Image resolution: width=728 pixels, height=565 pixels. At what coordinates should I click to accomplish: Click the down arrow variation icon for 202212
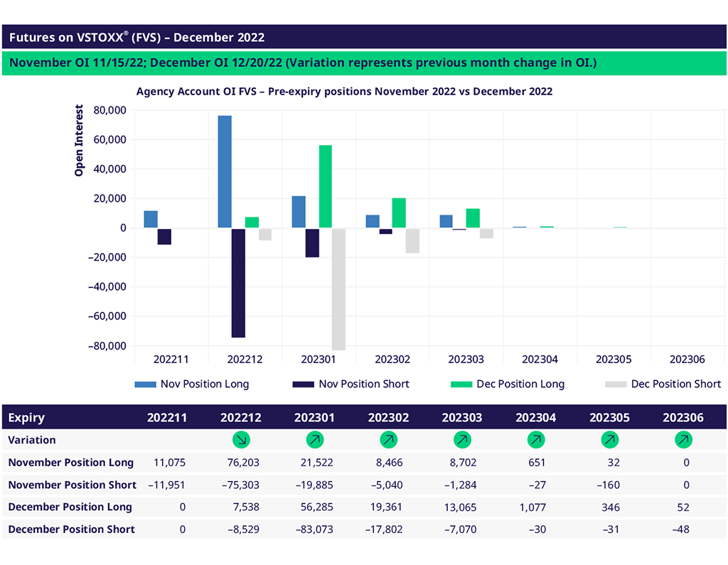[241, 440]
